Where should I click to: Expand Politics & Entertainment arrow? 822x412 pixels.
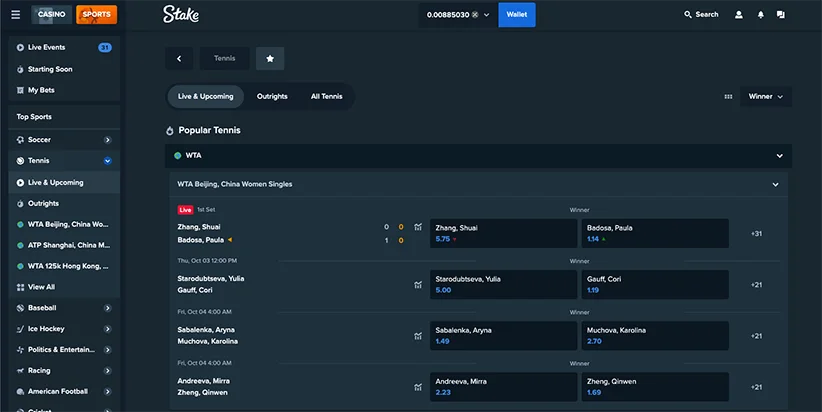[107, 350]
